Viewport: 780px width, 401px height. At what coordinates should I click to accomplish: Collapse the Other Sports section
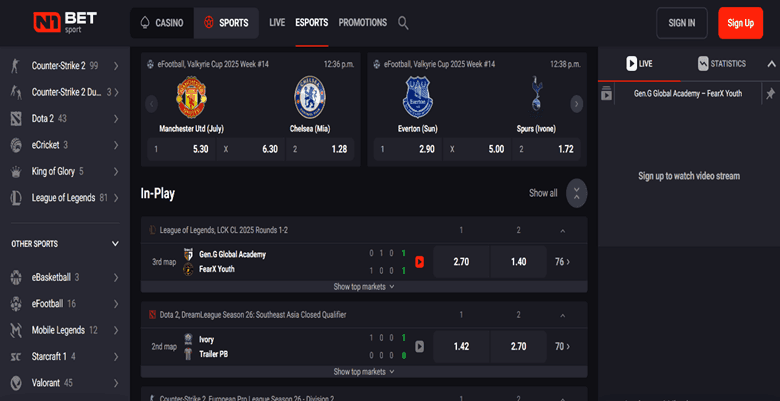115,244
